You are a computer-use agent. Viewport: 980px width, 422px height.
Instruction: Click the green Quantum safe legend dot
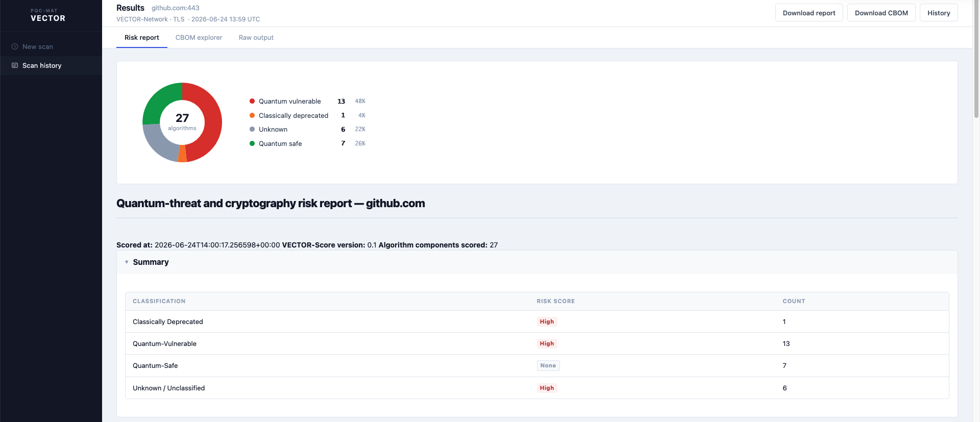click(x=252, y=143)
